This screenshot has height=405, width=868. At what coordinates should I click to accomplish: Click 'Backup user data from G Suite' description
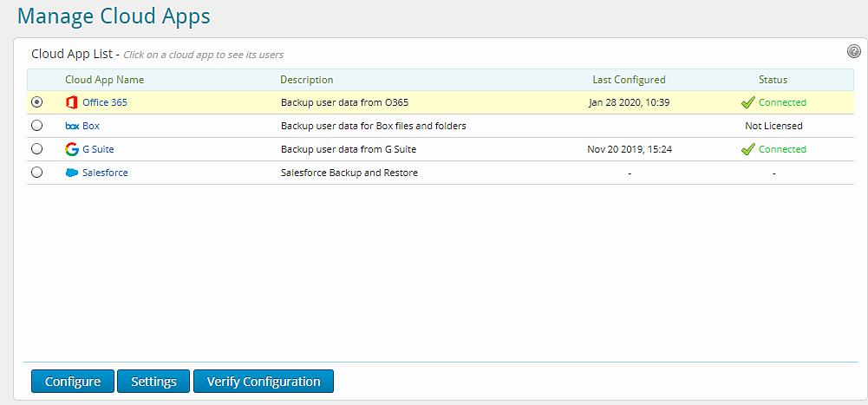349,149
